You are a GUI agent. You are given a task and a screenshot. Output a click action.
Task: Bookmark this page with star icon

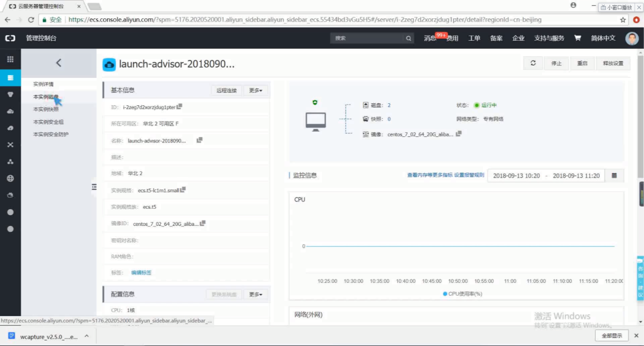pos(623,20)
